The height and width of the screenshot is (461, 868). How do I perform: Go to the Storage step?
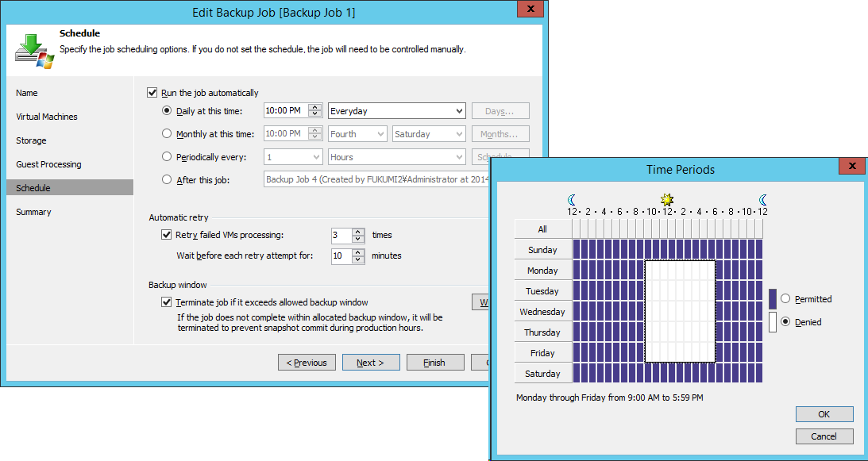[x=32, y=140]
